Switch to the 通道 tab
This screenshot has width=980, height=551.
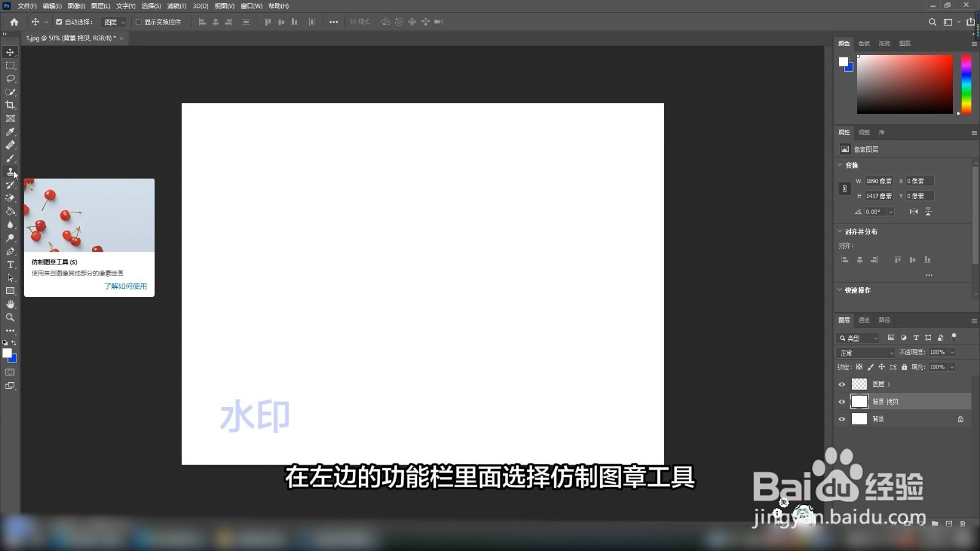[x=864, y=320]
